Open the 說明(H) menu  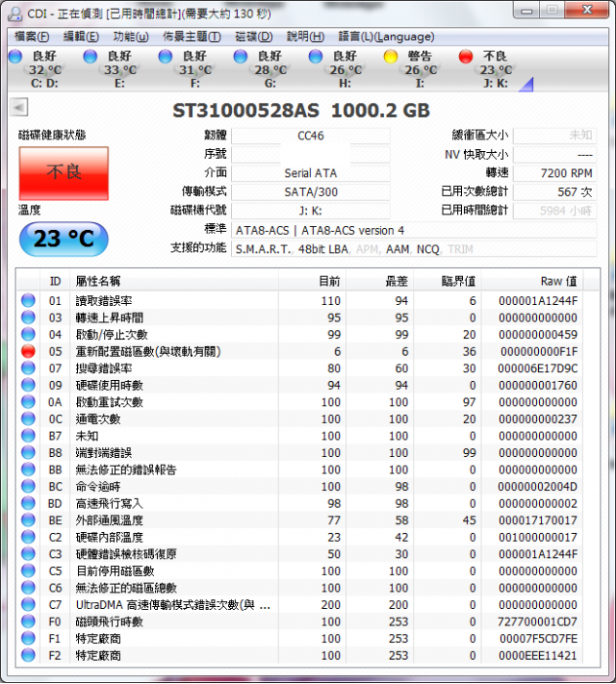tap(305, 37)
